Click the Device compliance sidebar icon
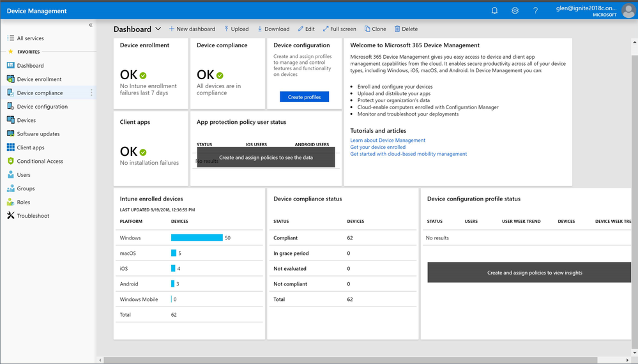 pos(11,93)
